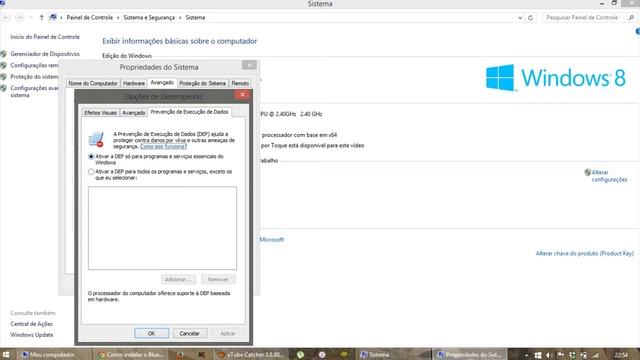Click Action Center flag tray icon

561,355
